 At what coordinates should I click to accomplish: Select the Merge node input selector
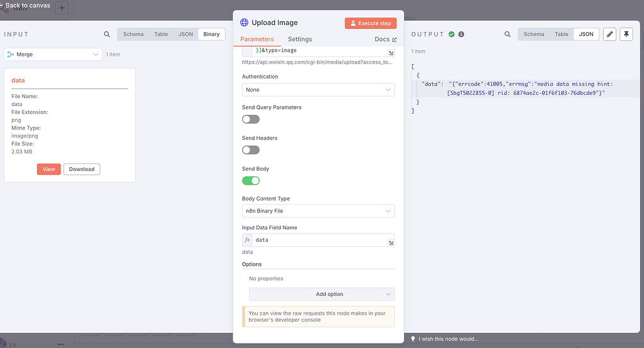[x=53, y=55]
